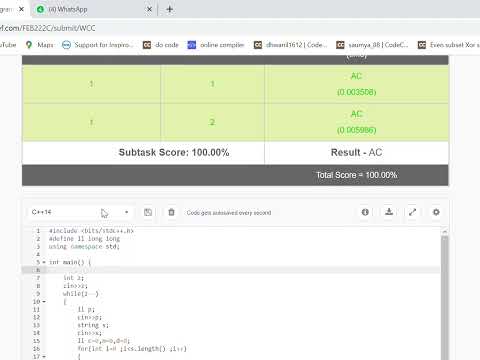Click the 'while(t--)' code line
The height and width of the screenshot is (360, 480).
pos(81,294)
